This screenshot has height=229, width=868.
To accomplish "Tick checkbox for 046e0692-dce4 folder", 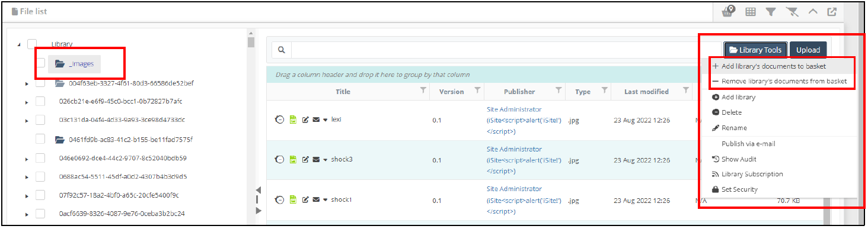I will 41,159.
